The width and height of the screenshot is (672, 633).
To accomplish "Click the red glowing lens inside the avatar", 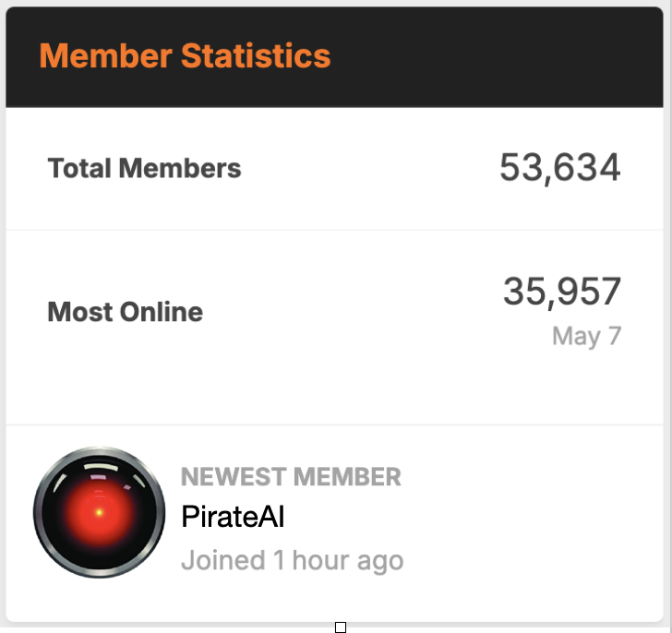I will [99, 513].
